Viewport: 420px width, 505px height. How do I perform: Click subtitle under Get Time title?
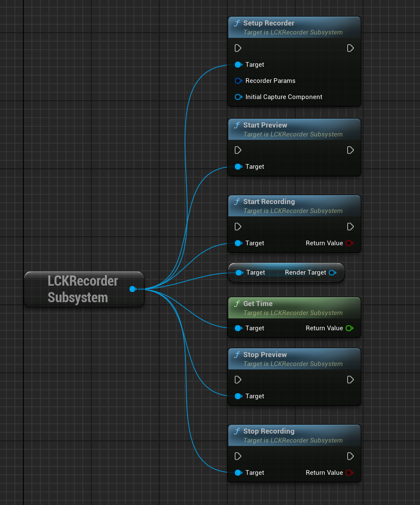[293, 313]
